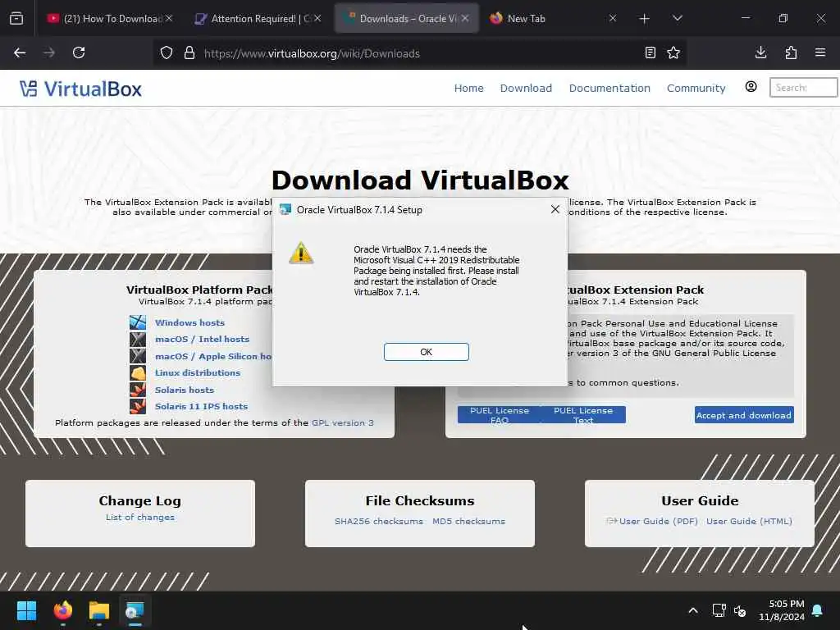Click the VirtualBox logo
The height and width of the screenshot is (630, 840).
(x=80, y=89)
